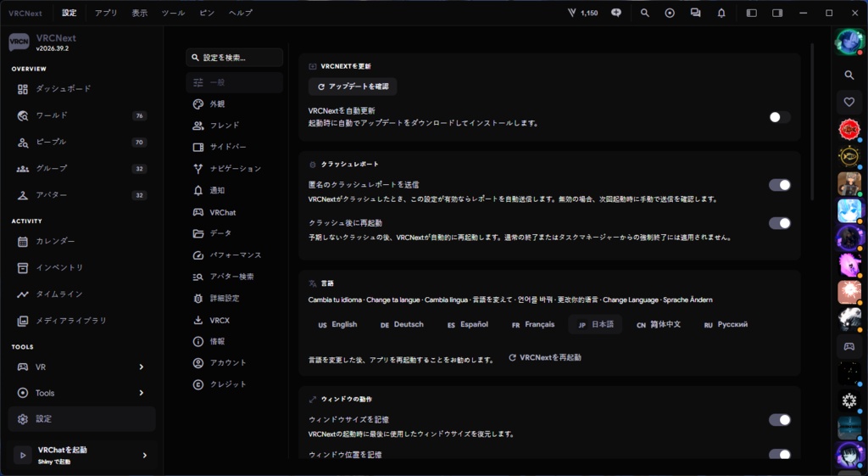Viewport: 868px width, 476px height.
Task: Click the gamepad icon in friends strip
Action: pyautogui.click(x=849, y=346)
